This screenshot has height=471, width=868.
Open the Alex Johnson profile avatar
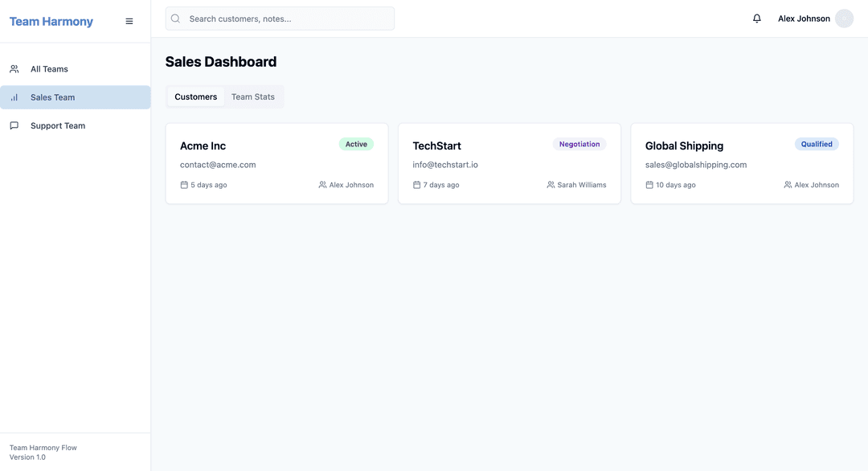click(x=844, y=18)
